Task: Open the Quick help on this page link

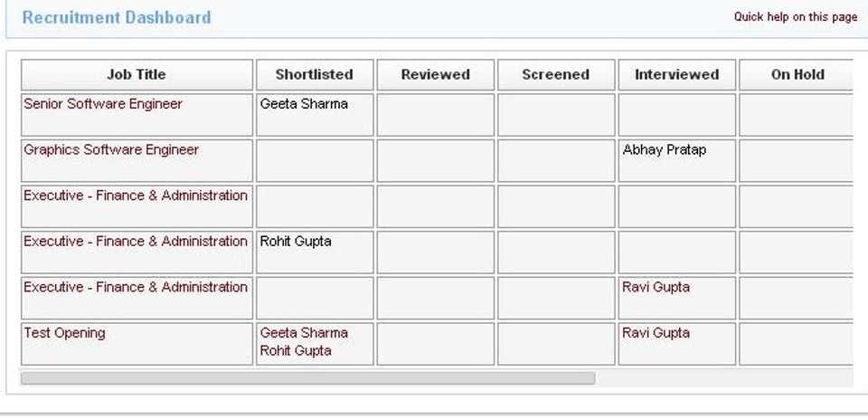Action: (795, 16)
